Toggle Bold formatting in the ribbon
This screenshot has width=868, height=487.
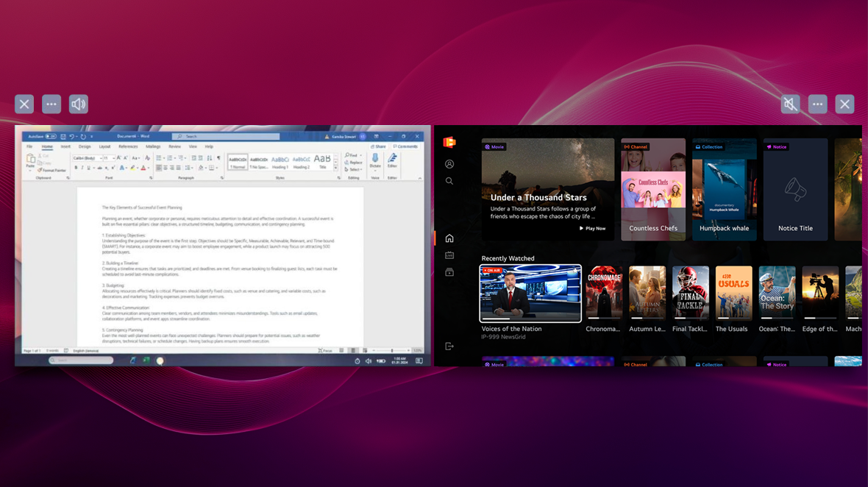tap(75, 168)
